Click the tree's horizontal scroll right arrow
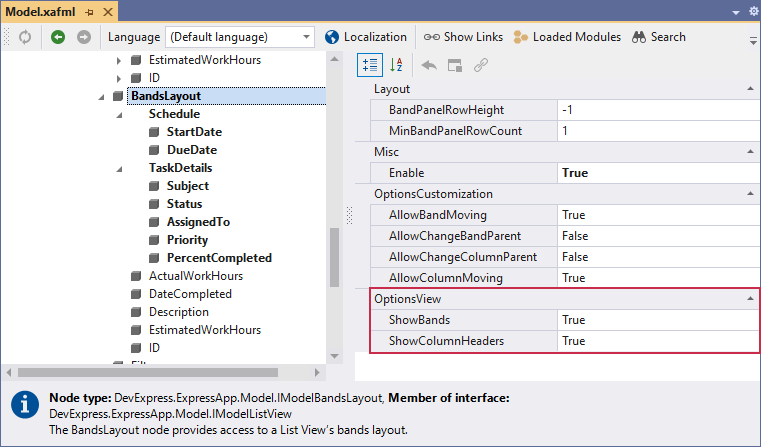 [317, 373]
